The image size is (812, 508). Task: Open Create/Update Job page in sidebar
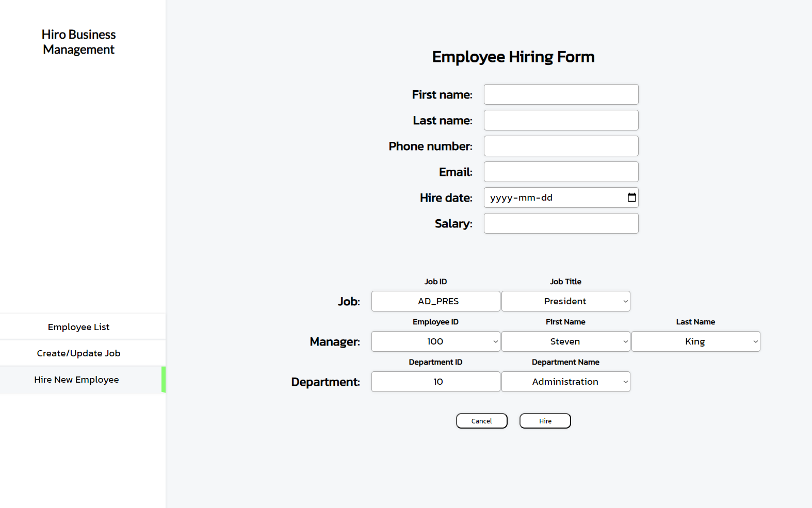coord(78,353)
